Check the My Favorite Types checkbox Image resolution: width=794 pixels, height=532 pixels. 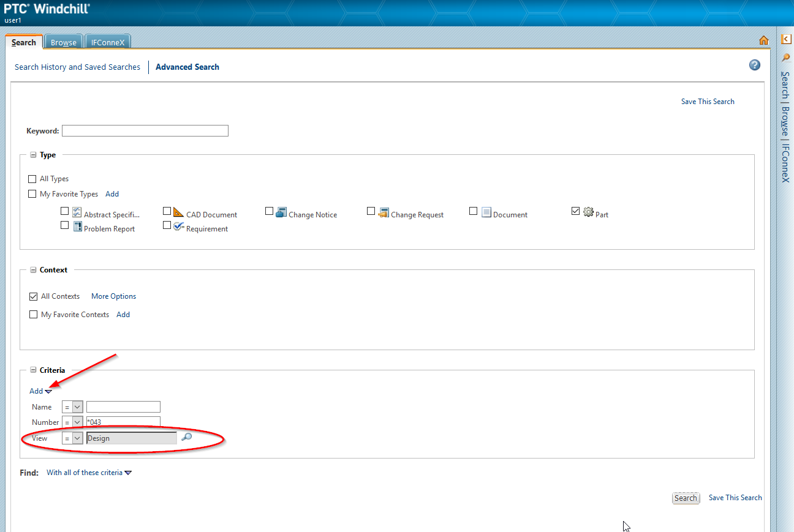pos(32,194)
